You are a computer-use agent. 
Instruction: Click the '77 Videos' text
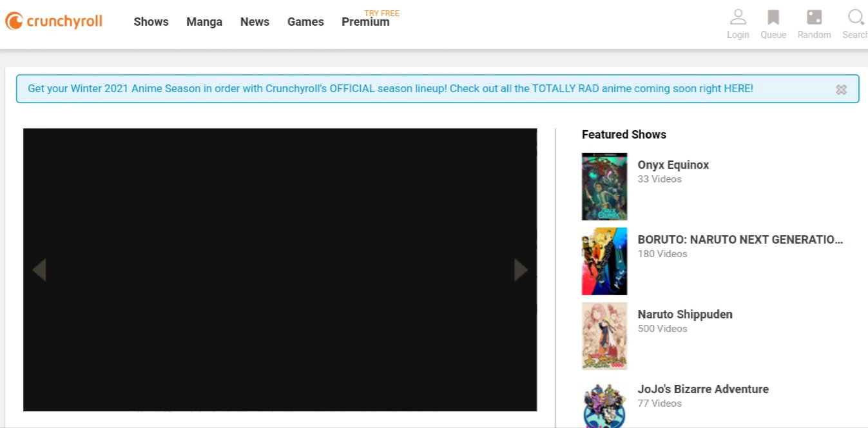pos(659,404)
